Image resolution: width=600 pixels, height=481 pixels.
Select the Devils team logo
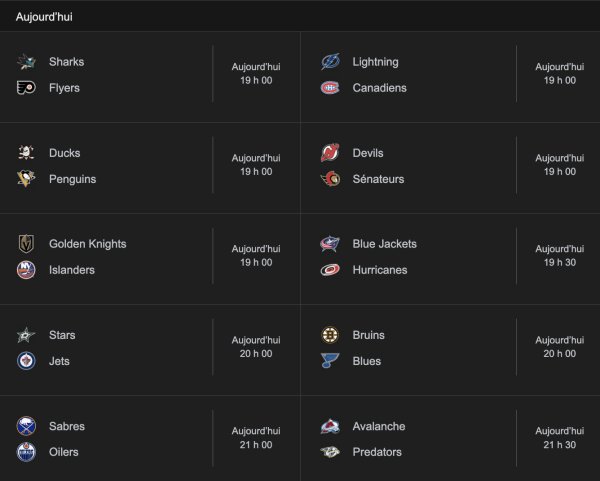pos(330,153)
